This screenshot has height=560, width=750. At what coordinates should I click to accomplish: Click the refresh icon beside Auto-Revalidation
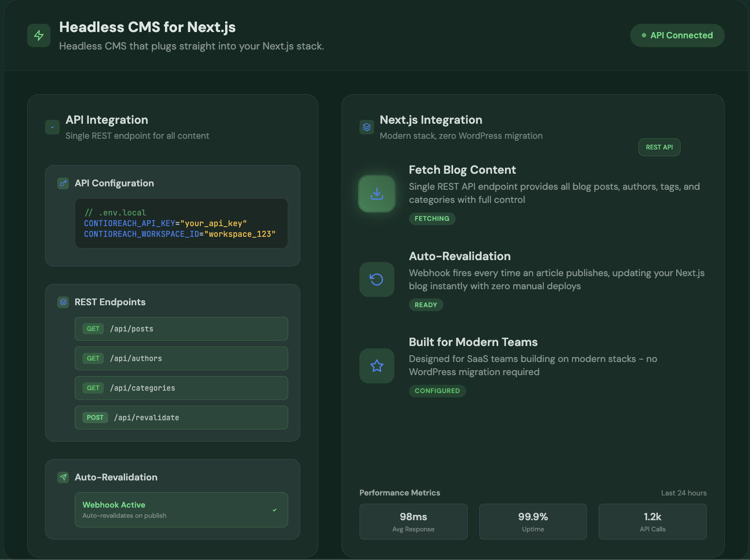pos(376,280)
